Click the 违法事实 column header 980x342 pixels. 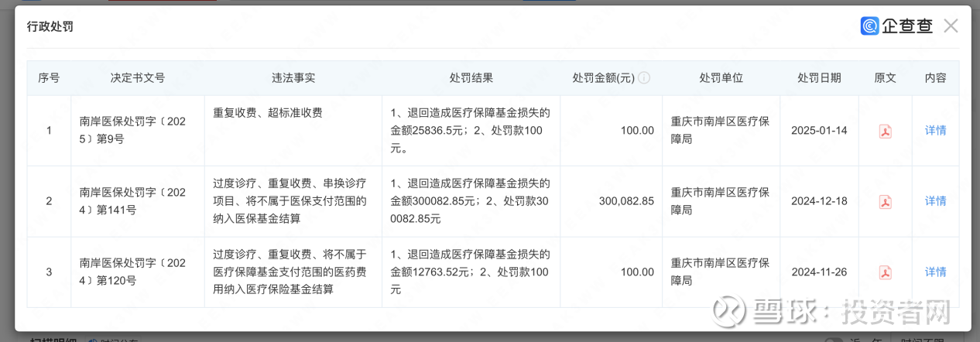coord(293,78)
